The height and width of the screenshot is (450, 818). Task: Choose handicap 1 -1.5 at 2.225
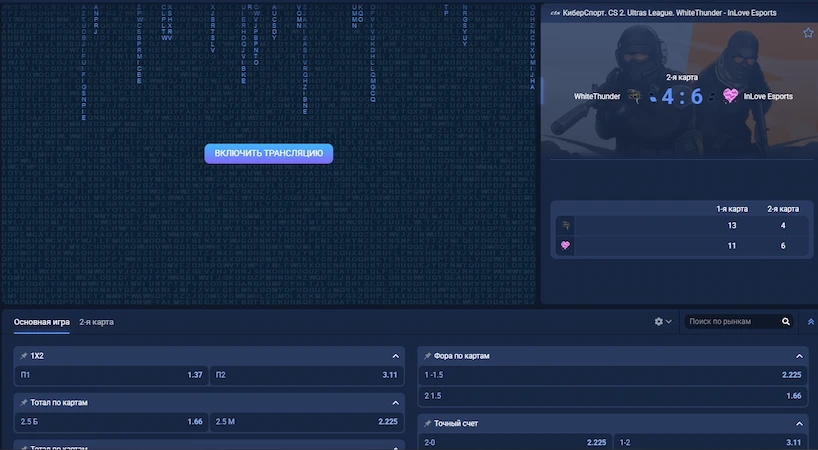click(x=612, y=375)
